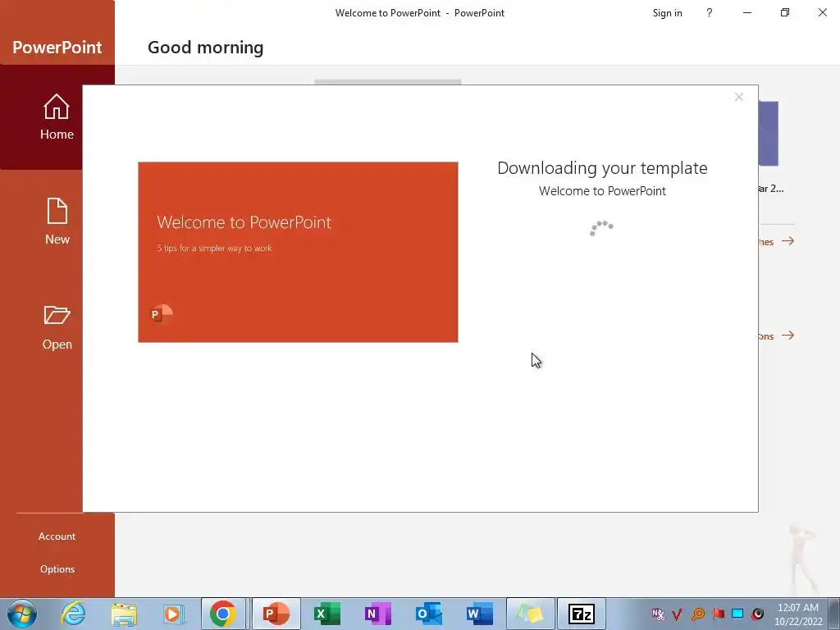Image resolution: width=840 pixels, height=630 pixels.
Task: Click the Windows Start button
Action: 22,614
